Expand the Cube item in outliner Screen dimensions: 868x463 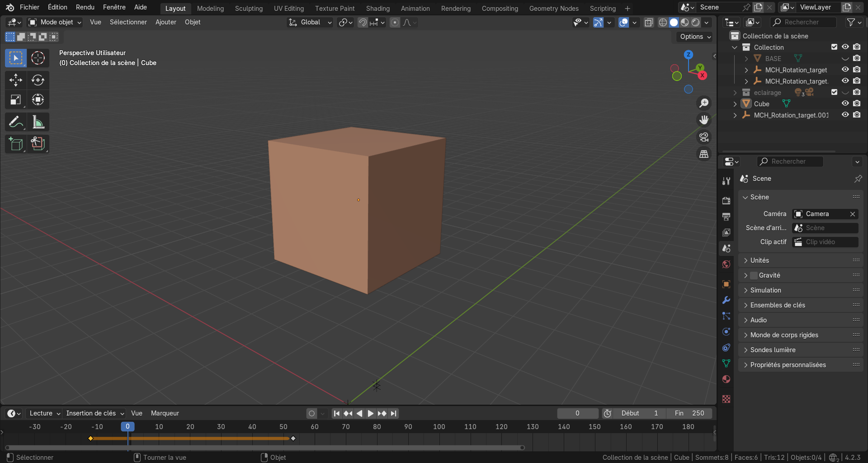(735, 104)
